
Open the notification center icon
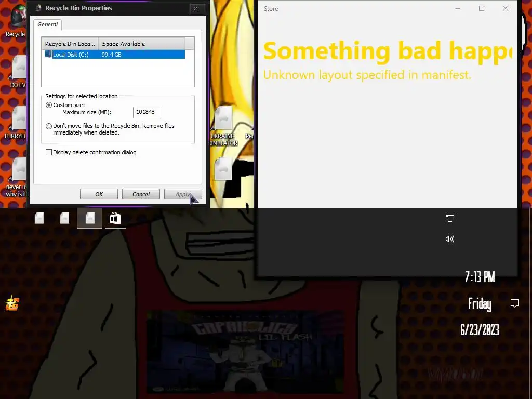pyautogui.click(x=515, y=303)
